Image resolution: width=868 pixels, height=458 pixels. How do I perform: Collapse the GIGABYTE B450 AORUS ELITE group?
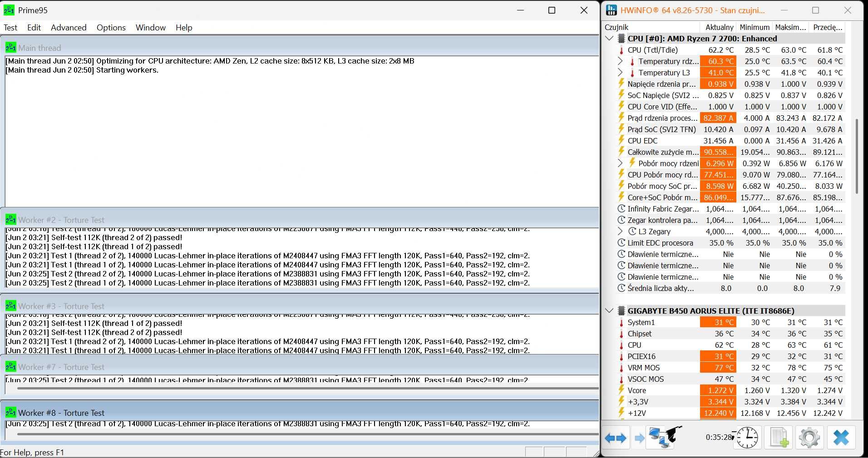point(610,311)
